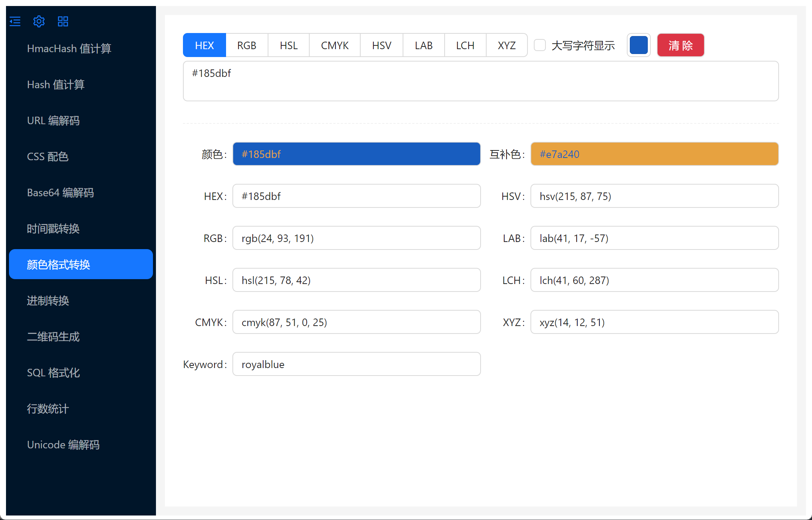Enable uppercase character display checkbox
The width and height of the screenshot is (812, 520).
(x=539, y=45)
